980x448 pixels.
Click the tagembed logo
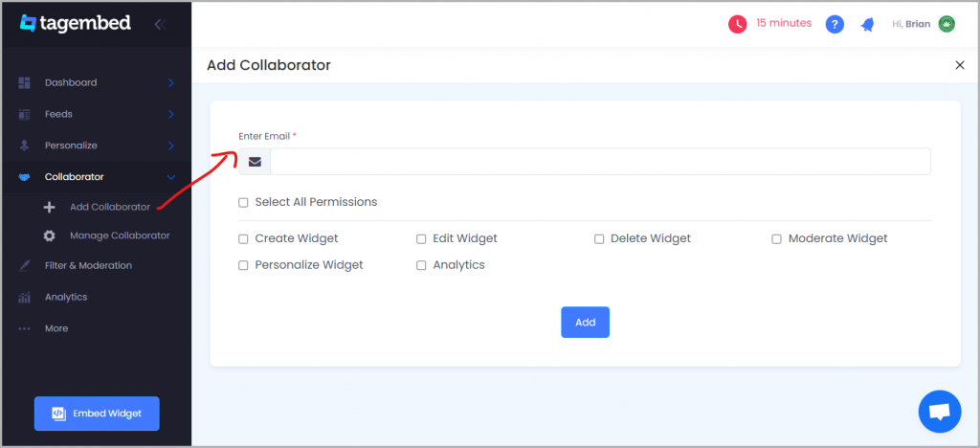75,24
